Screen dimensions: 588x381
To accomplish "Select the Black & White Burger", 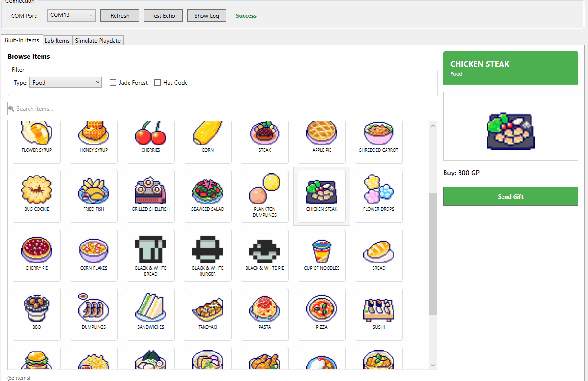I will coord(208,254).
